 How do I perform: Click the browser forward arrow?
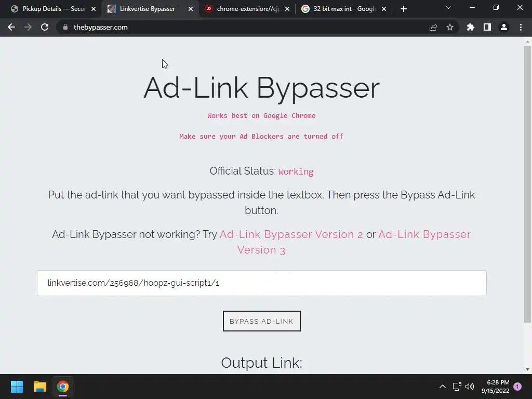28,27
